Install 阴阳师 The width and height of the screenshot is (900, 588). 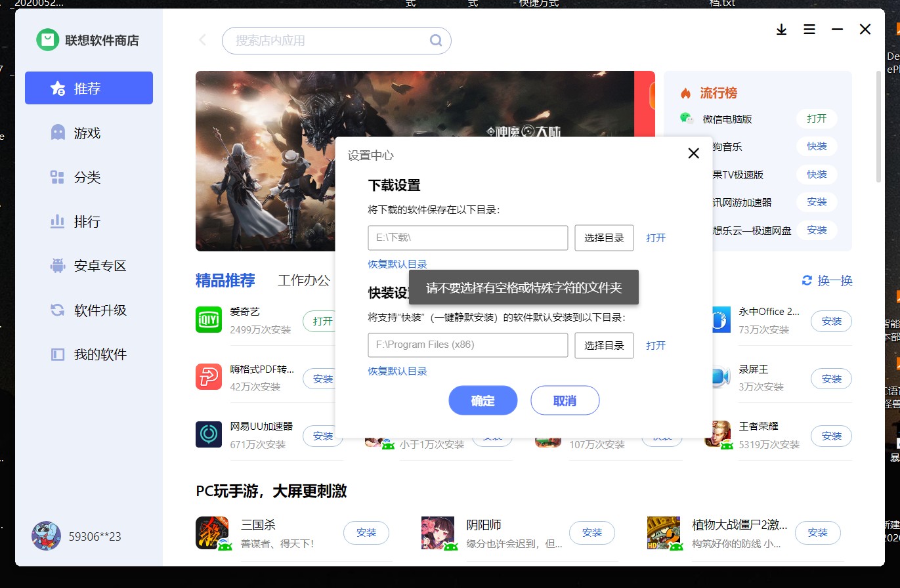click(592, 533)
